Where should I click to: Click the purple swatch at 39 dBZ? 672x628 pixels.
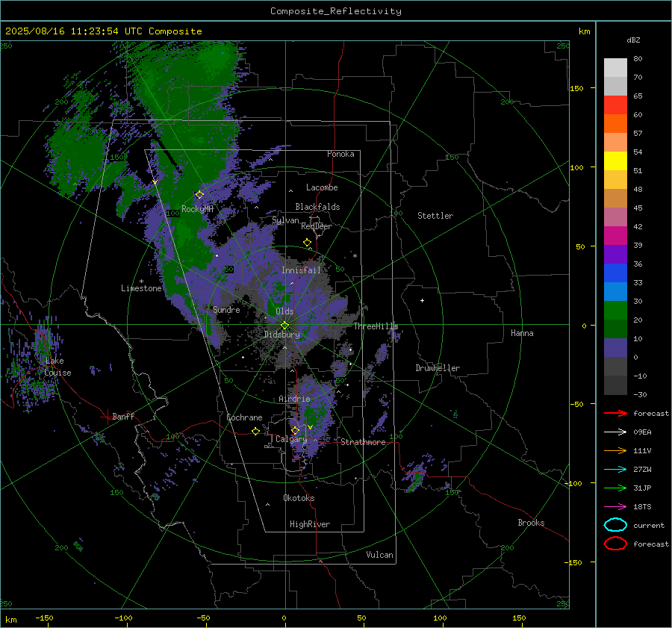(x=615, y=255)
